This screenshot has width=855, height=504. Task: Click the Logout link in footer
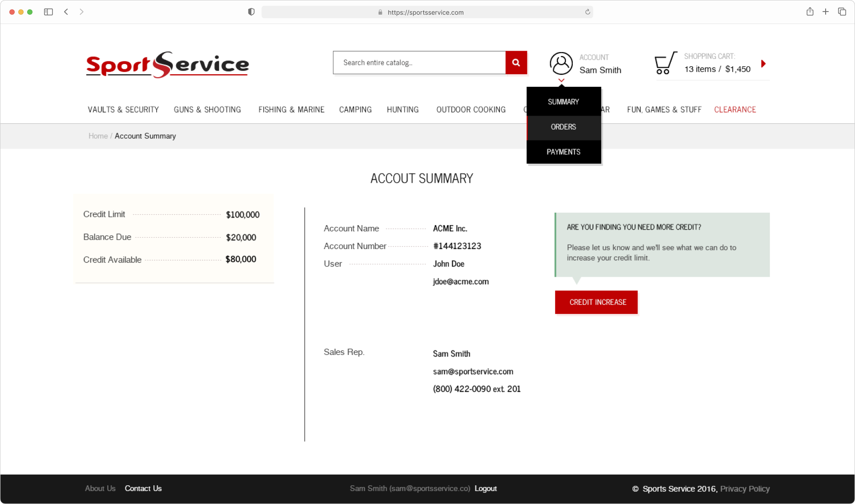485,488
